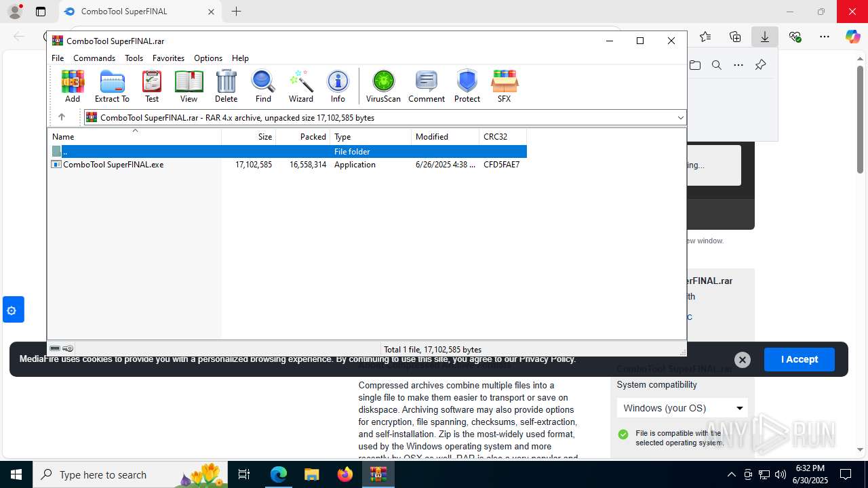Dismiss the cookie banner X button
This screenshot has height=488, width=868.
pyautogui.click(x=743, y=360)
